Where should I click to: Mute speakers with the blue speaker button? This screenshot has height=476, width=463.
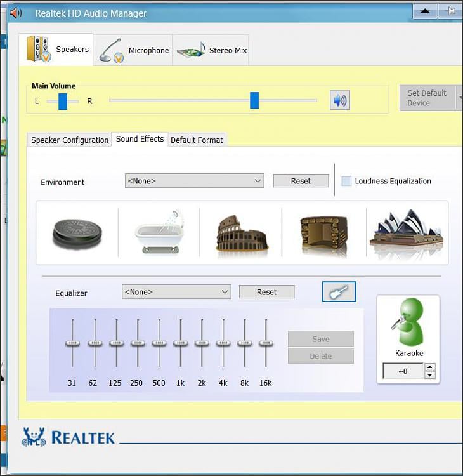(x=340, y=100)
